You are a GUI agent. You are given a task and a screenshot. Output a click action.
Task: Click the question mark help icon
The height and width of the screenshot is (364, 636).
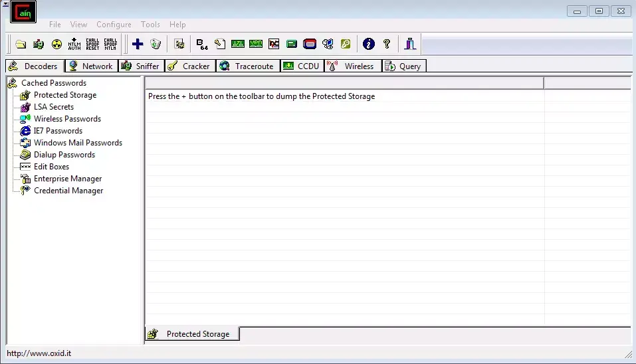click(x=387, y=44)
